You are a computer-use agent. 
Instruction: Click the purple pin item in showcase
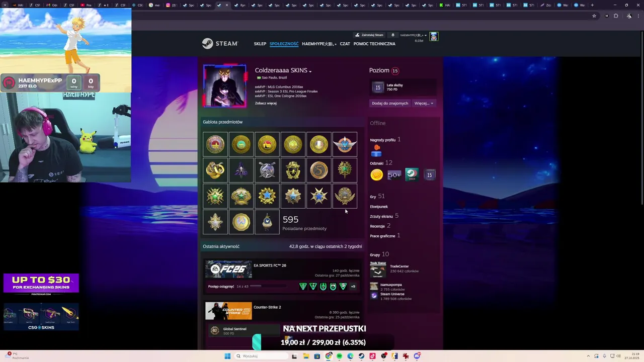click(x=241, y=170)
